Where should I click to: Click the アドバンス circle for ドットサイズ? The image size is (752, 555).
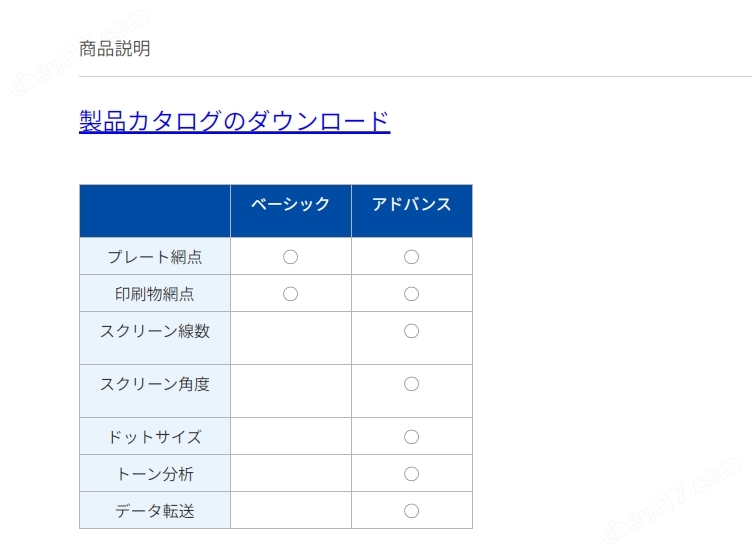411,437
